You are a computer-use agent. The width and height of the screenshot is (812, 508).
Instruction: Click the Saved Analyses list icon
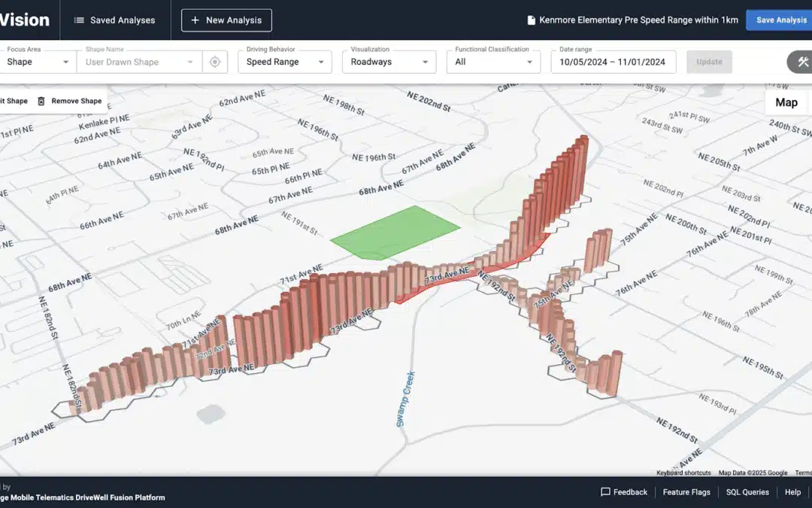point(79,20)
